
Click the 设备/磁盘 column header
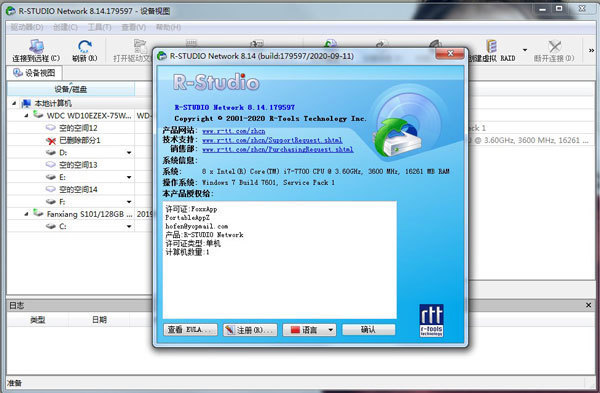[x=71, y=89]
